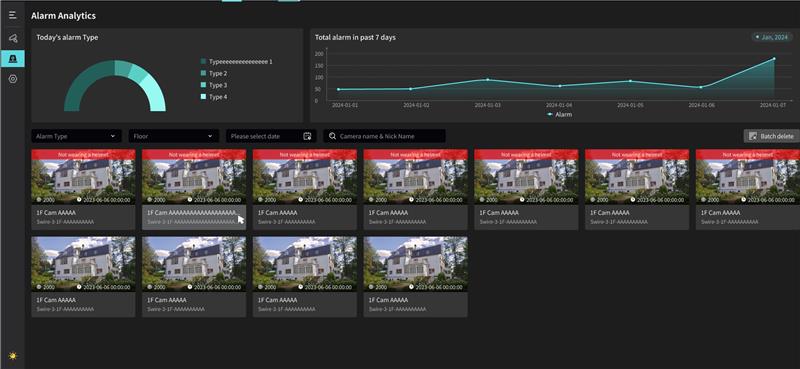Click 2000 count icon on 1F Cam AAAAAAAAAAAAAAAAA card
This screenshot has width=800, height=369.
coord(150,200)
